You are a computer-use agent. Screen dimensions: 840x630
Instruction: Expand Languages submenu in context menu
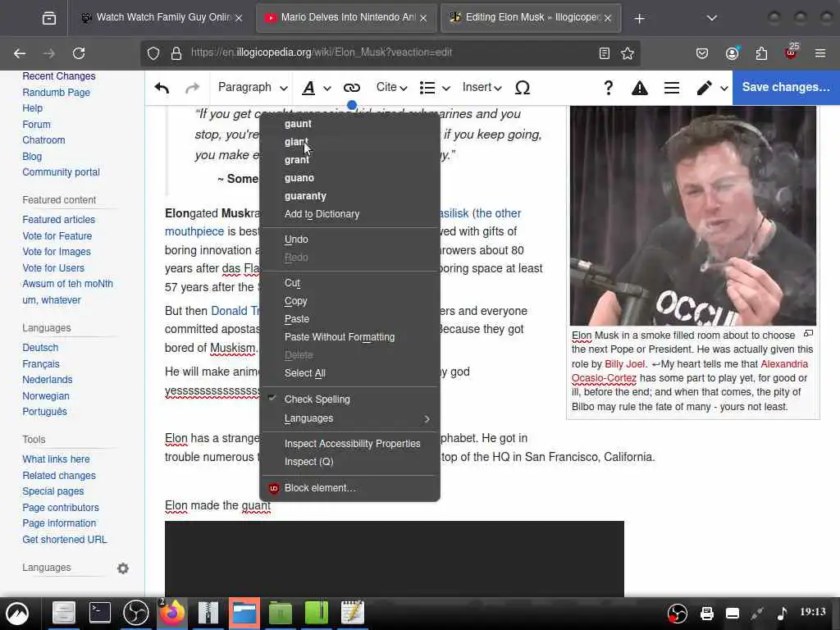click(349, 418)
